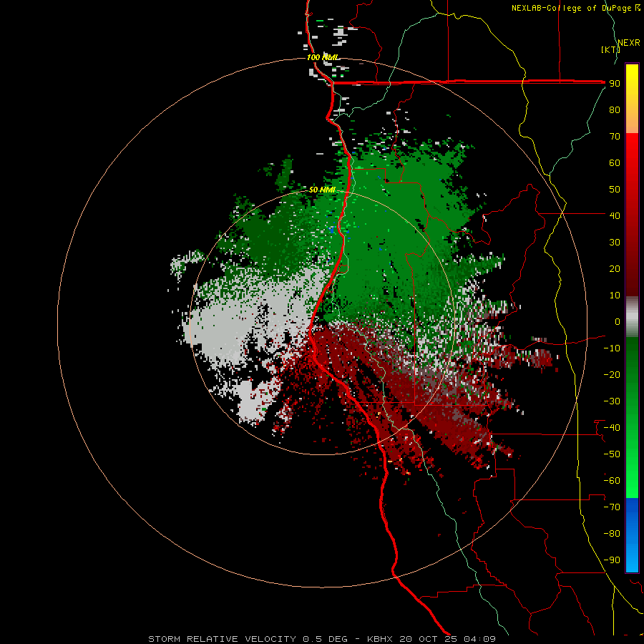The image size is (644, 644).
Task: Click the 0 value on velocity scale
Action: click(618, 322)
